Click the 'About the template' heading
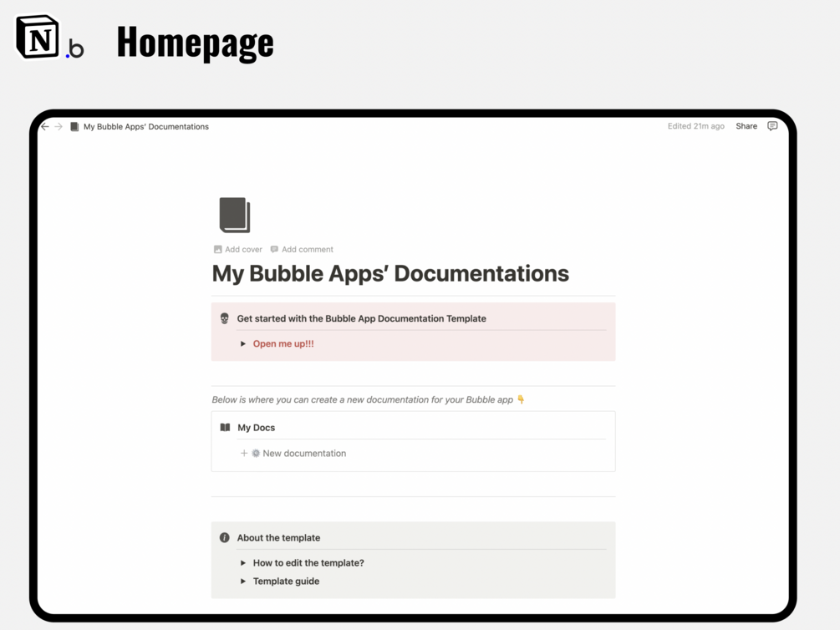840x630 pixels. point(278,537)
